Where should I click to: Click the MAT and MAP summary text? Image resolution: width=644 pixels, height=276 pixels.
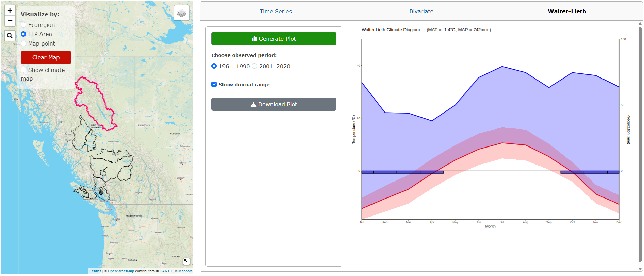click(459, 30)
